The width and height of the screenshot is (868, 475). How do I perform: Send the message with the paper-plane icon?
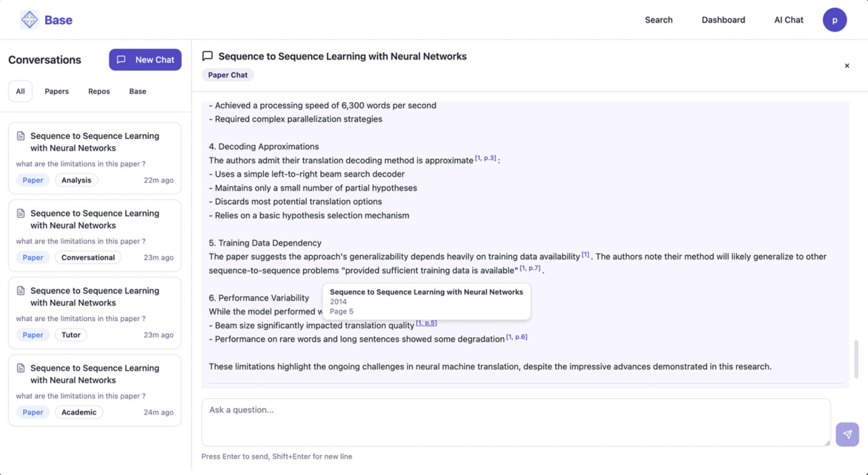click(847, 434)
